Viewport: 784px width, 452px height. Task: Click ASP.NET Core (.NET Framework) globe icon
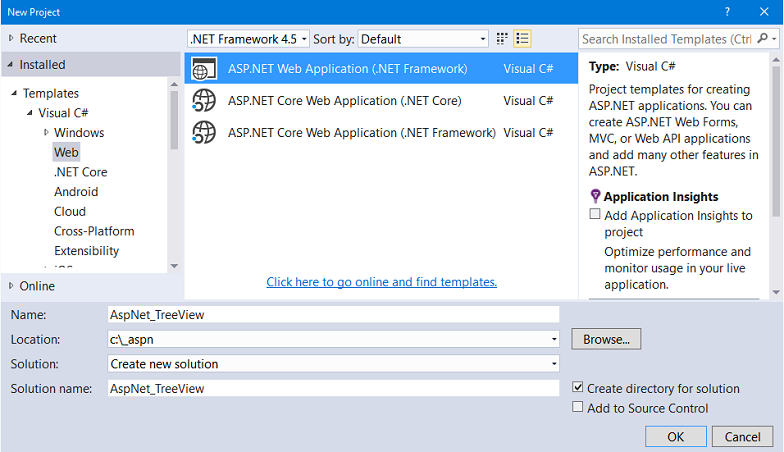(204, 132)
